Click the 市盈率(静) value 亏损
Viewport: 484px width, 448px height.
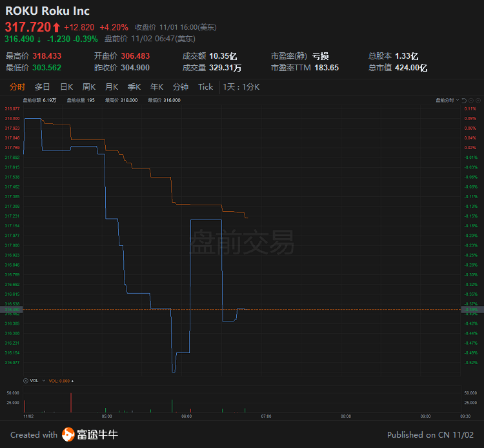pyautogui.click(x=320, y=56)
